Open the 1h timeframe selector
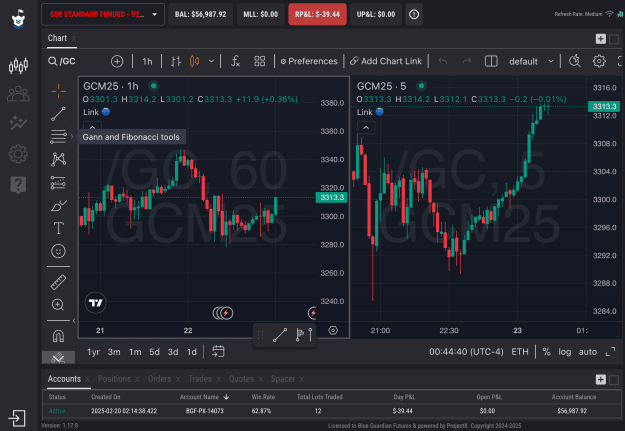Viewport: 625px width, 431px height. 147,61
